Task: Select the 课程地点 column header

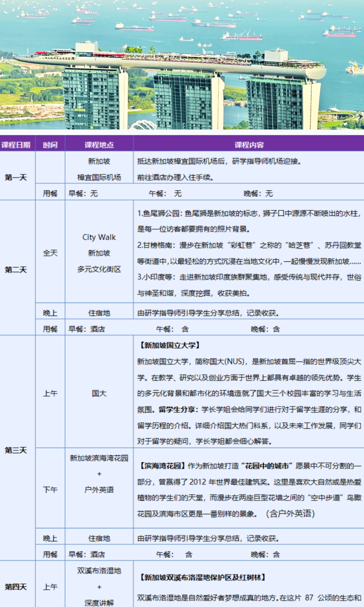Action: (99, 145)
